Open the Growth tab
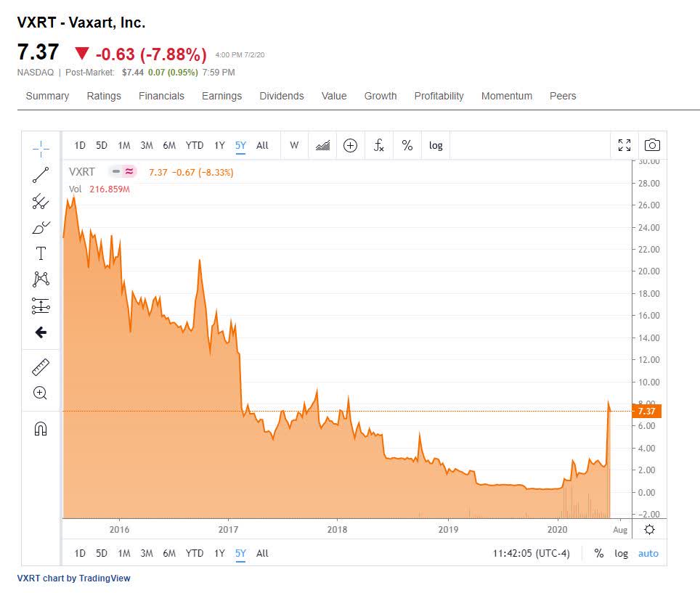This screenshot has width=700, height=593. [x=380, y=96]
